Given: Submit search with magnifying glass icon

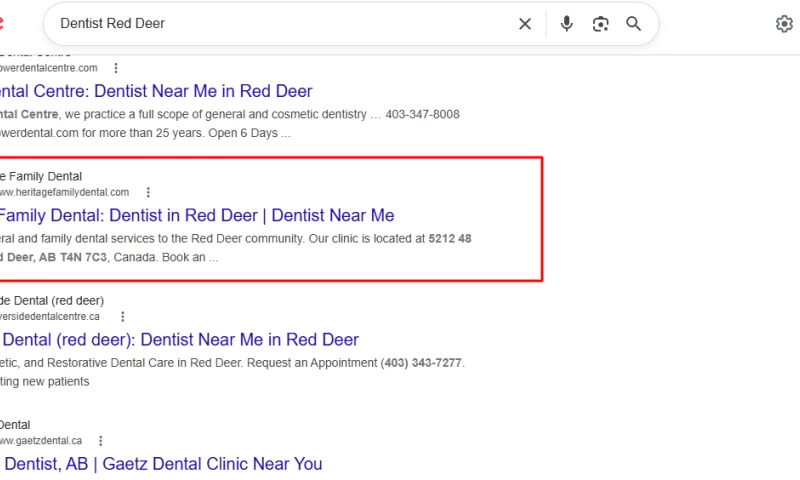Looking at the screenshot, I should pyautogui.click(x=633, y=24).
